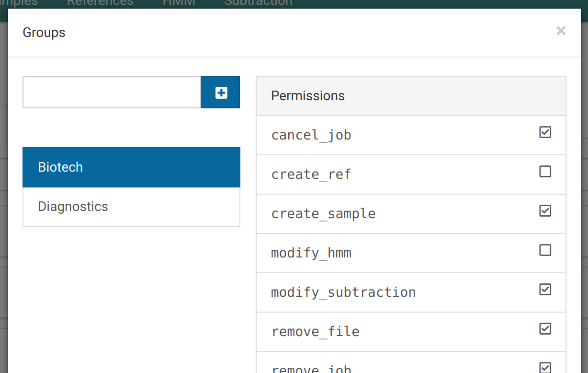Viewport: 588px width, 373px height.
Task: Click the modify_subtraction permission name
Action: click(x=343, y=292)
